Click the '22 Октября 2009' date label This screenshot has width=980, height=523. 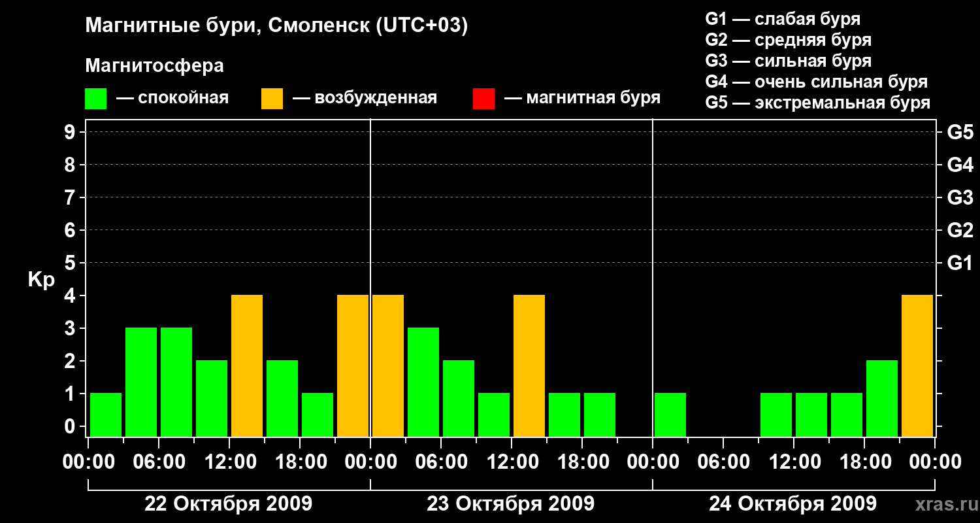click(x=228, y=504)
